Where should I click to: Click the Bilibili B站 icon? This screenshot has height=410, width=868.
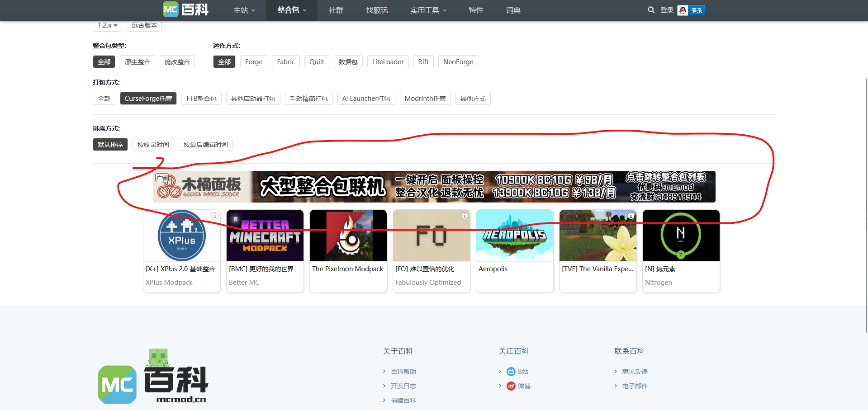(x=511, y=372)
